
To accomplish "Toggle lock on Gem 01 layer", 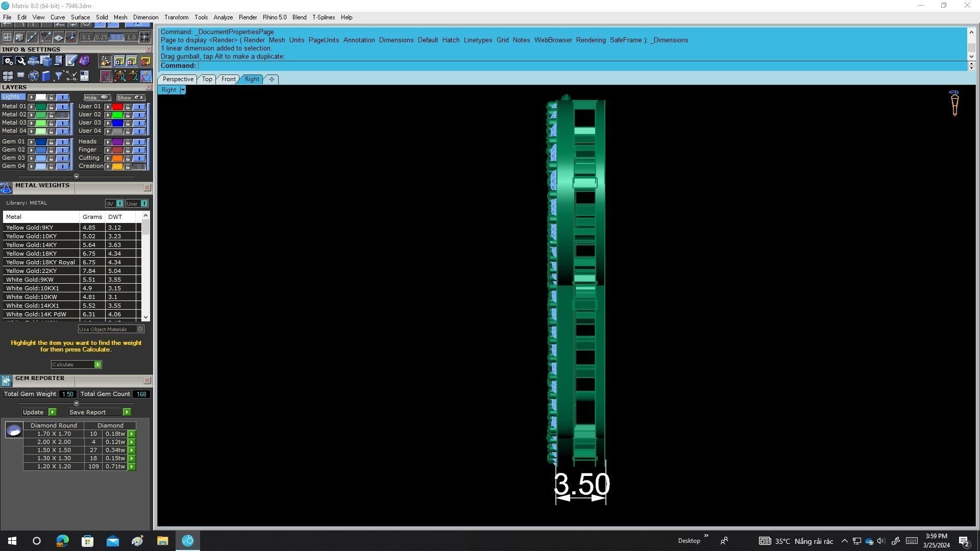I will point(51,142).
